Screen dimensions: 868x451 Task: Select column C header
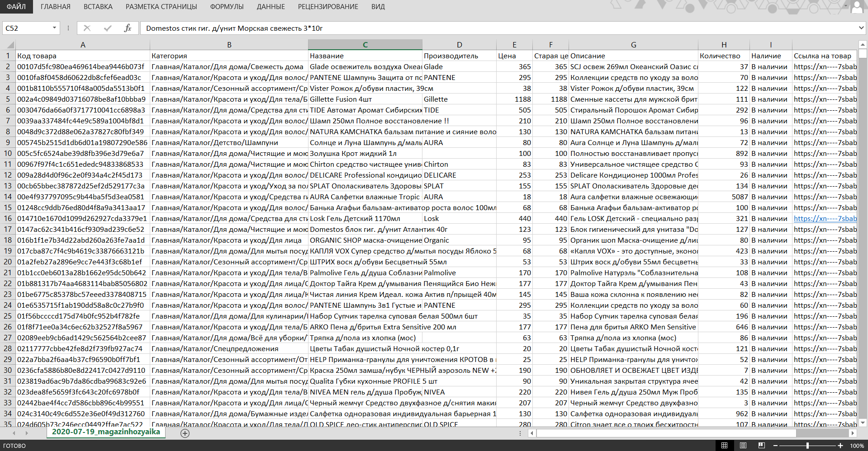point(365,45)
